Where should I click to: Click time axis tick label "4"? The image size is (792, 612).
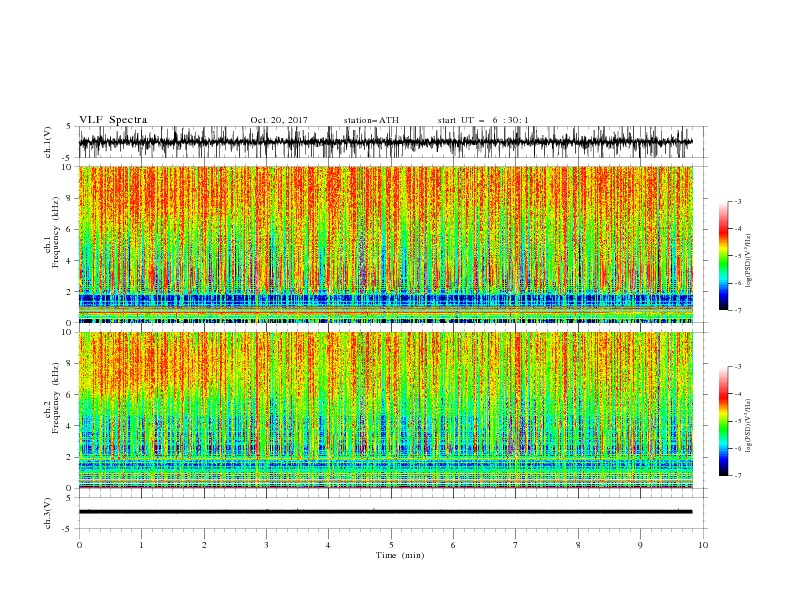point(328,545)
